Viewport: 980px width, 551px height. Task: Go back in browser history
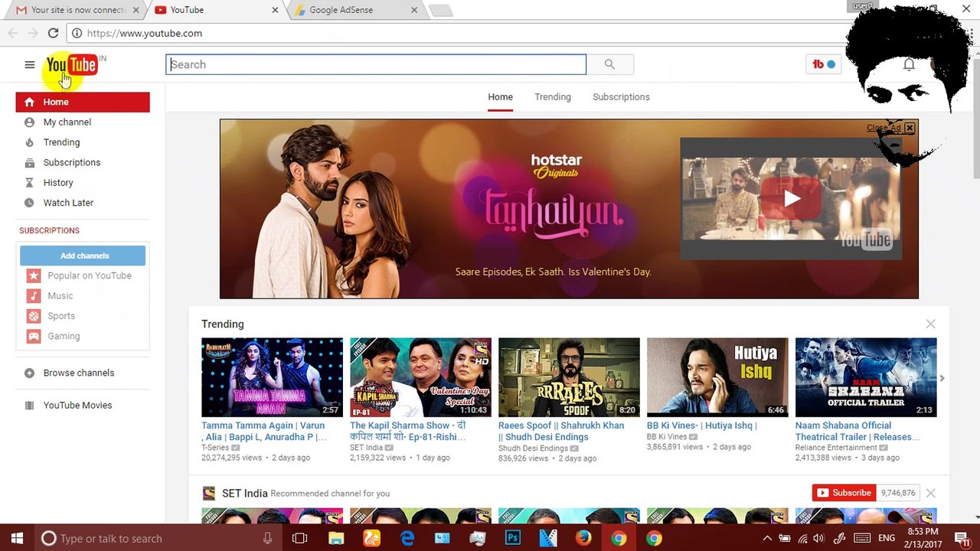[13, 33]
